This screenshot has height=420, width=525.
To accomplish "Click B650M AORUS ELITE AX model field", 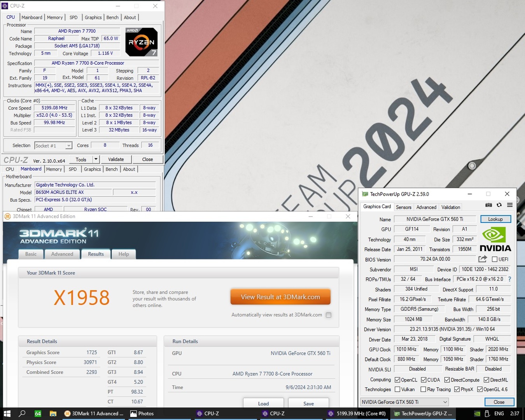I will 73,192.
